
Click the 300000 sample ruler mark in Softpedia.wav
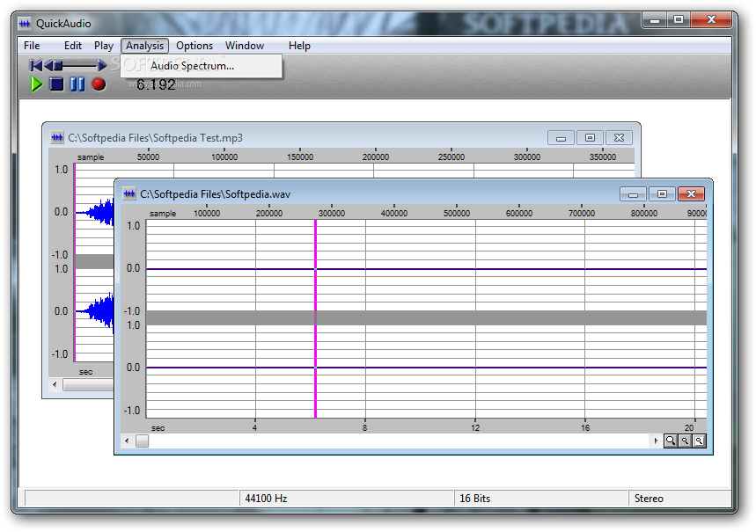[332, 213]
